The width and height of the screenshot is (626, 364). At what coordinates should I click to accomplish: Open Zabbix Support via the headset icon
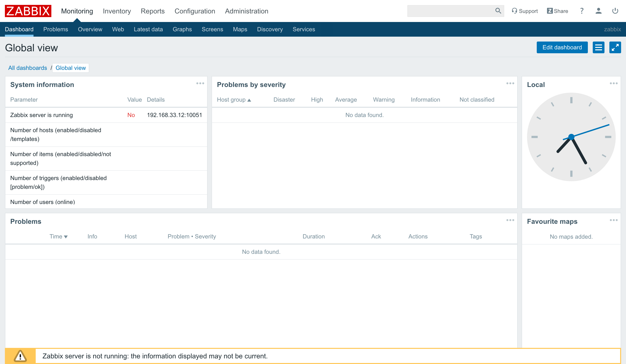(x=514, y=11)
